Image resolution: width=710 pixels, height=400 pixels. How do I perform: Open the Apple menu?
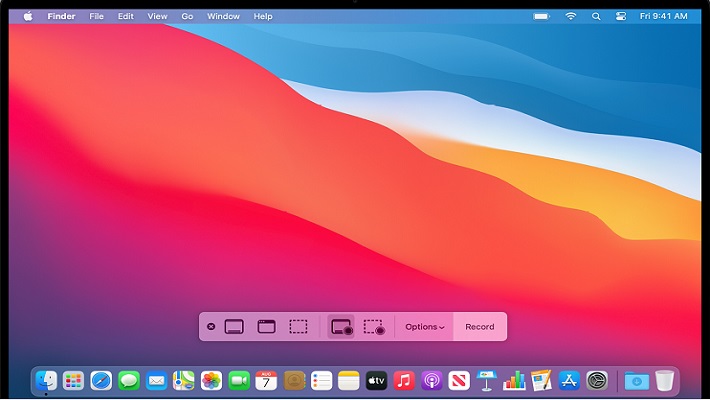pyautogui.click(x=28, y=16)
